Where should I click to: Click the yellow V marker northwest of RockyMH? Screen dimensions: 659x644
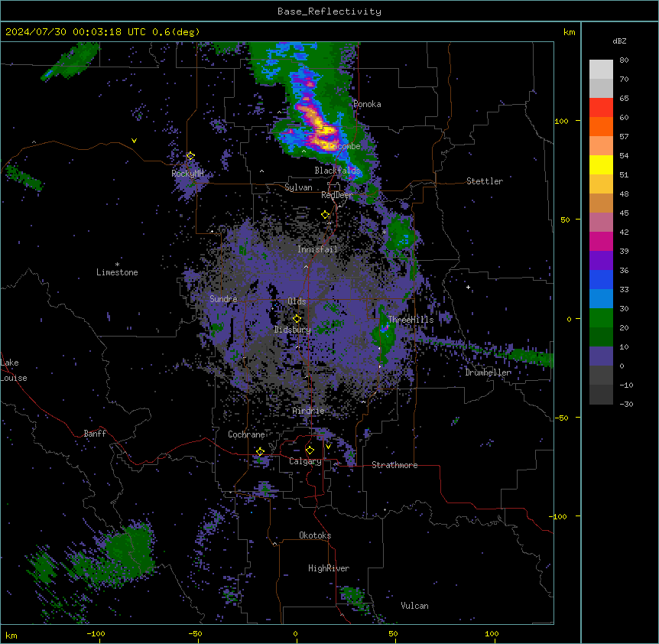[x=134, y=141]
